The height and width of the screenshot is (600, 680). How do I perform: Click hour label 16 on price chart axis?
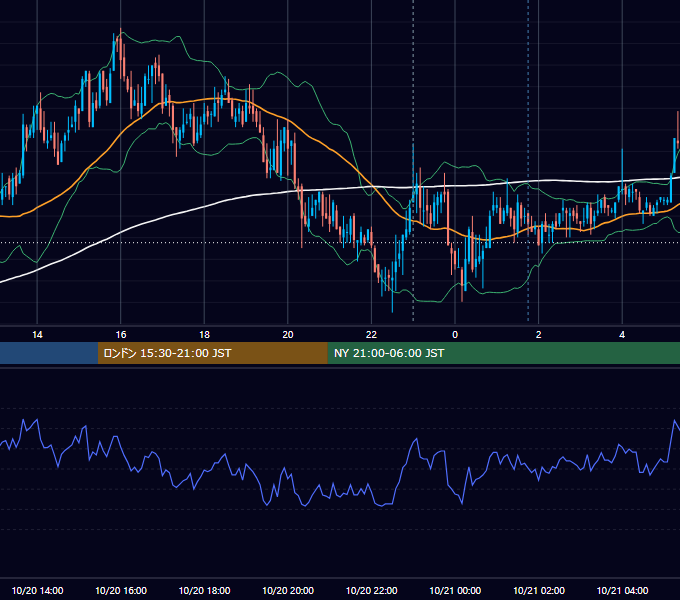tap(121, 335)
